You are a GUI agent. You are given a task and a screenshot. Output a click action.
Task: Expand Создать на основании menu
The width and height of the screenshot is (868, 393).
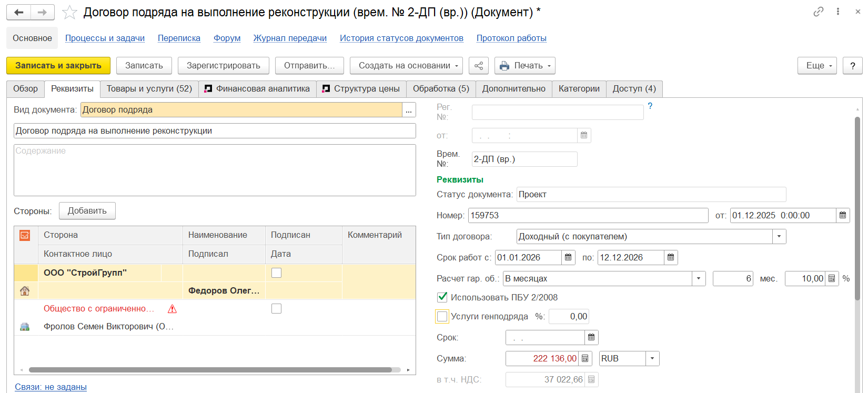[406, 66]
